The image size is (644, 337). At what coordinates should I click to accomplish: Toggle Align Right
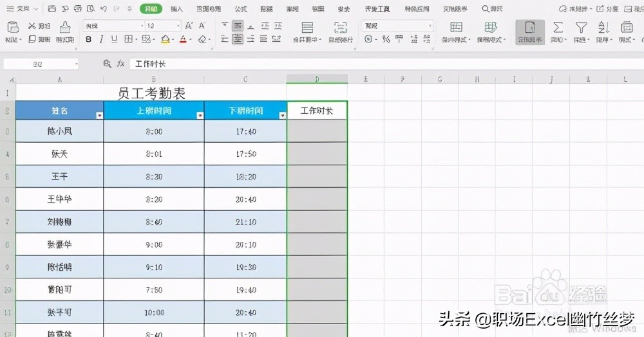click(251, 39)
